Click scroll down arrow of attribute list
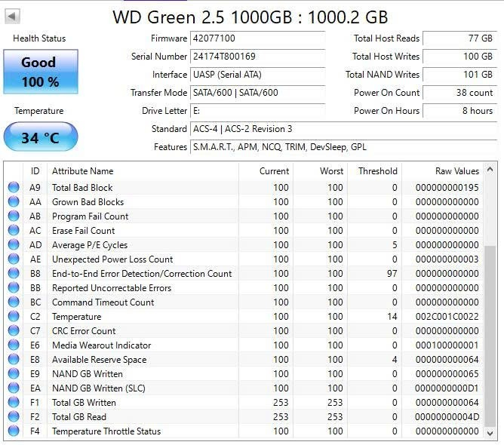504x445 pixels. (490, 434)
